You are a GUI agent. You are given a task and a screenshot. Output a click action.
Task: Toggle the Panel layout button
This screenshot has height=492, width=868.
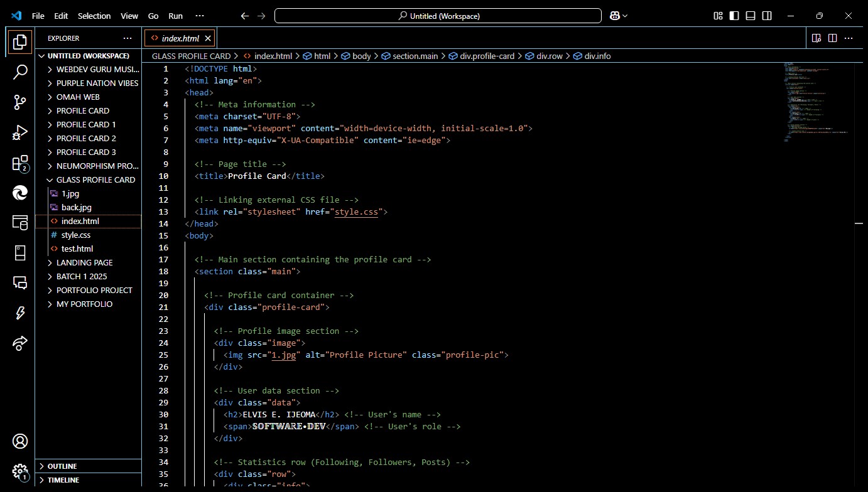750,16
